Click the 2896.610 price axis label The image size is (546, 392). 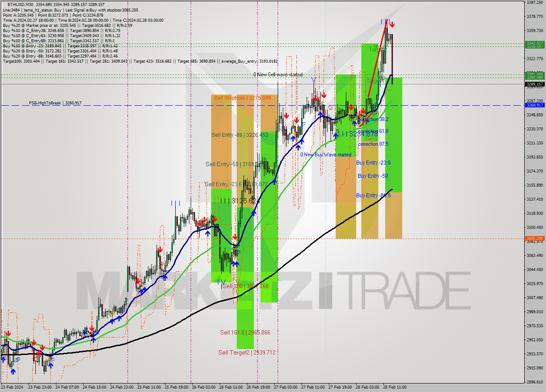point(535,382)
